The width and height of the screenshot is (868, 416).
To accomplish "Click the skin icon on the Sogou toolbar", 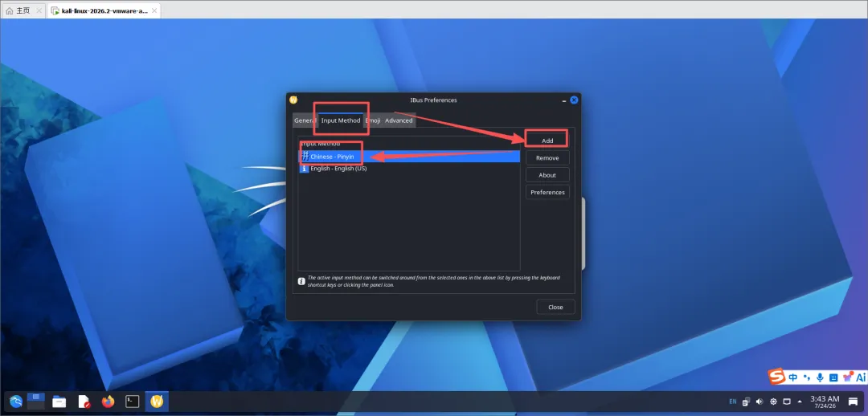I will (848, 377).
